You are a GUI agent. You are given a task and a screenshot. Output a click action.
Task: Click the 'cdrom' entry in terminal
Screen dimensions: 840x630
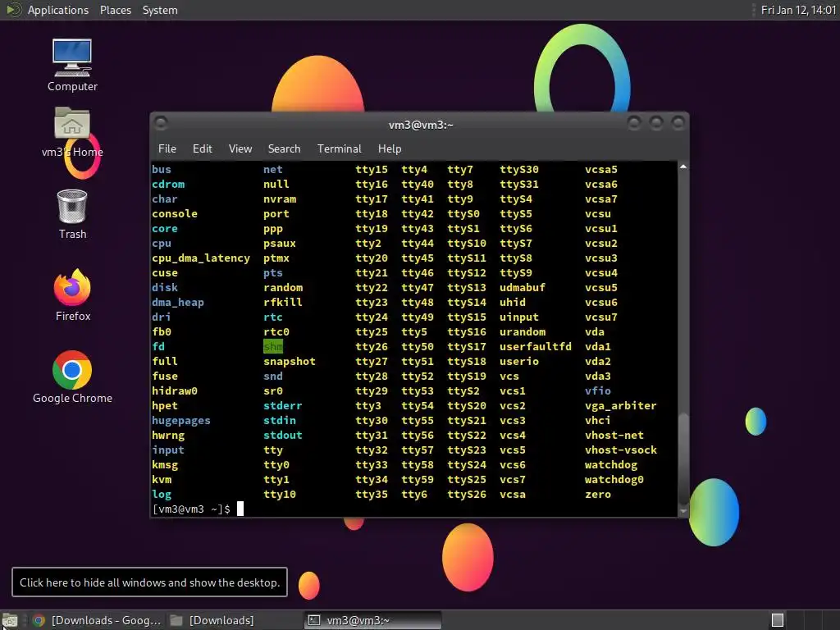point(168,185)
